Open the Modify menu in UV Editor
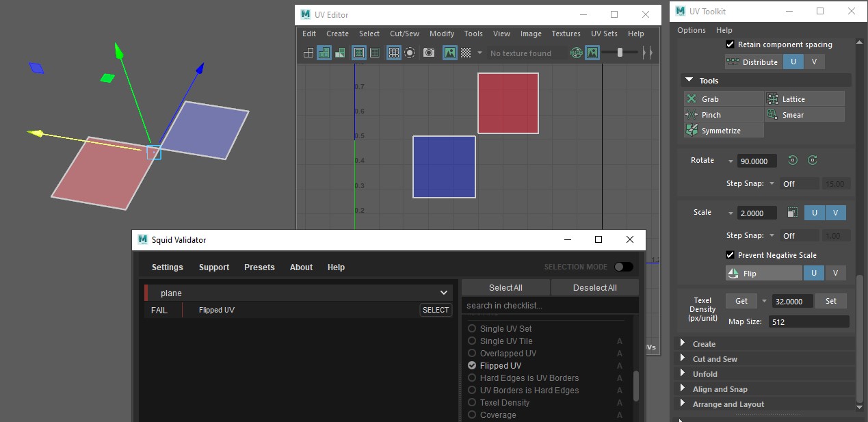The height and width of the screenshot is (422, 868). tap(442, 34)
